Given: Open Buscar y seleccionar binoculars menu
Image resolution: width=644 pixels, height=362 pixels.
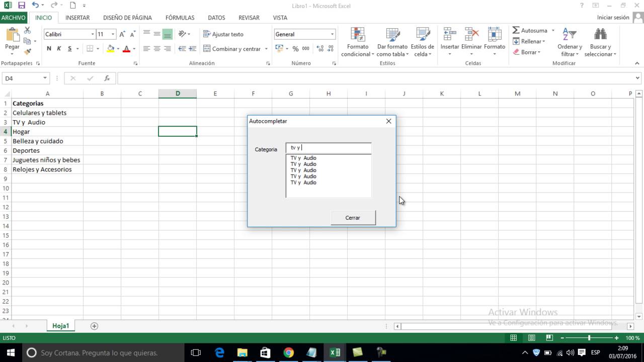Looking at the screenshot, I should (x=600, y=42).
